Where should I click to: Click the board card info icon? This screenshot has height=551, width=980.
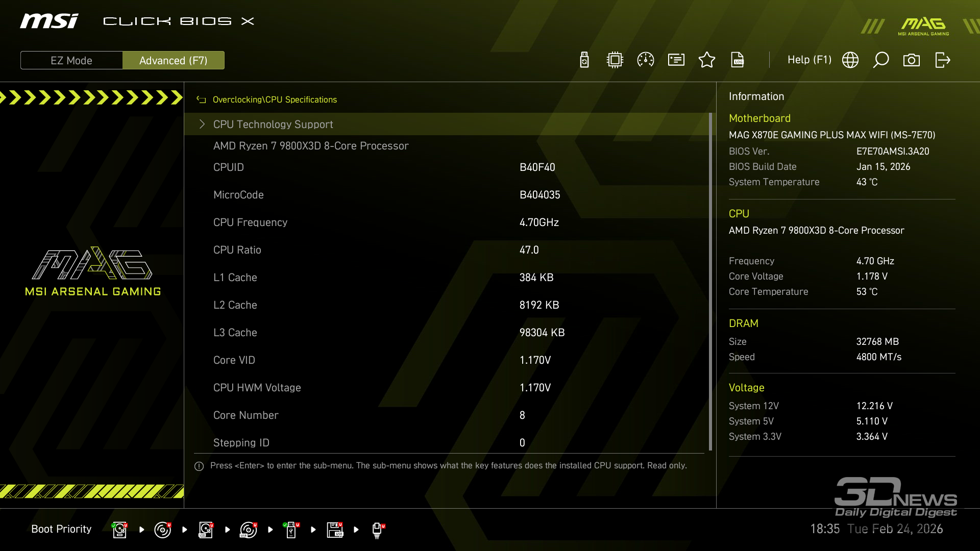point(676,60)
